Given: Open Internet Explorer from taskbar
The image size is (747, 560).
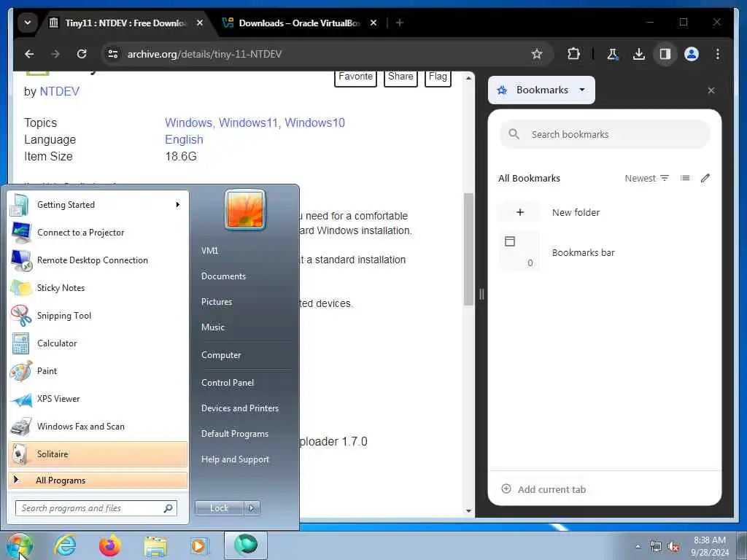Looking at the screenshot, I should click(65, 545).
